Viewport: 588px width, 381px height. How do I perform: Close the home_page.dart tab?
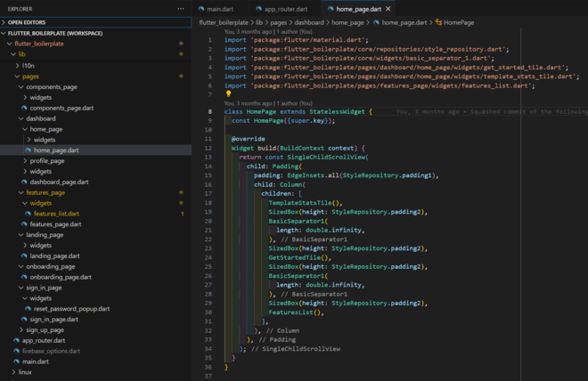(x=388, y=9)
